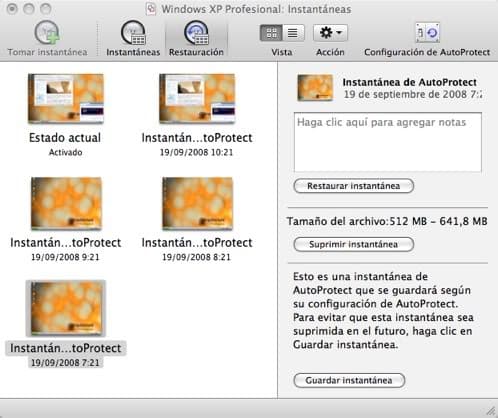Click the window title document icon
This screenshot has width=498, height=418.
tap(151, 9)
